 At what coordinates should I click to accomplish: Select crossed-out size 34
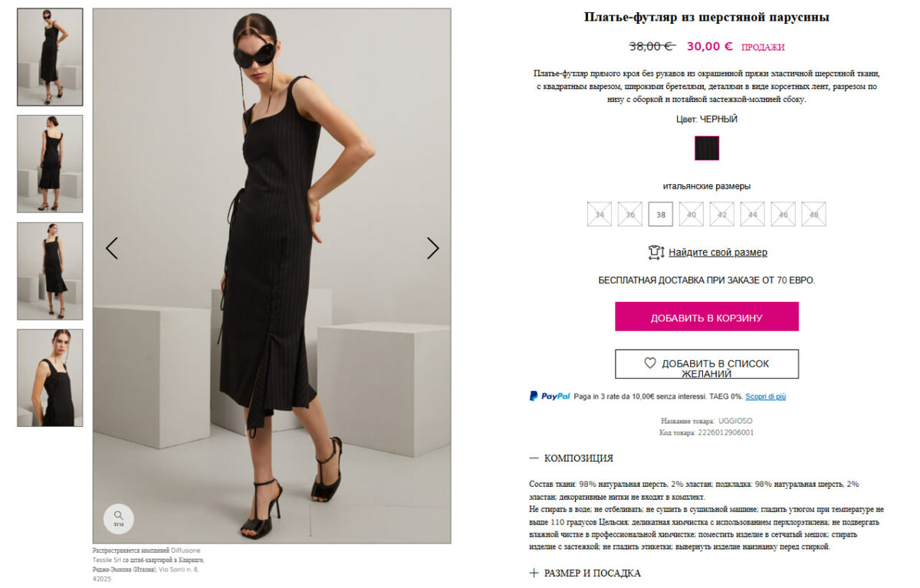pyautogui.click(x=600, y=215)
